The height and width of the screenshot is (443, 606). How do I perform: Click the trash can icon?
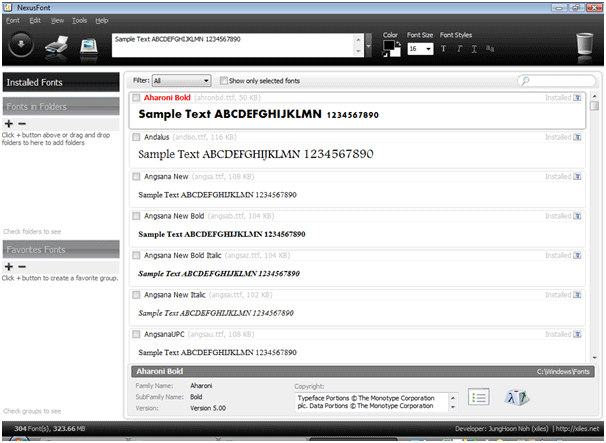tap(584, 44)
